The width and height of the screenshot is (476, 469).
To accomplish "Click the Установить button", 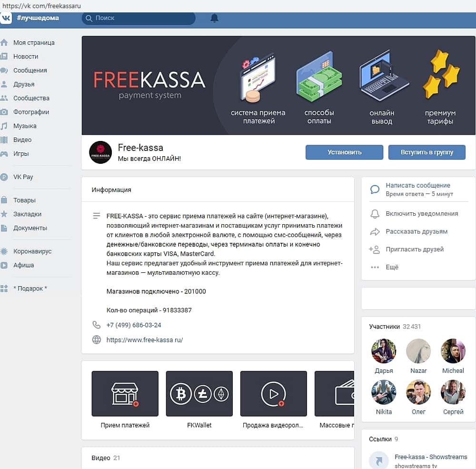I will point(344,152).
